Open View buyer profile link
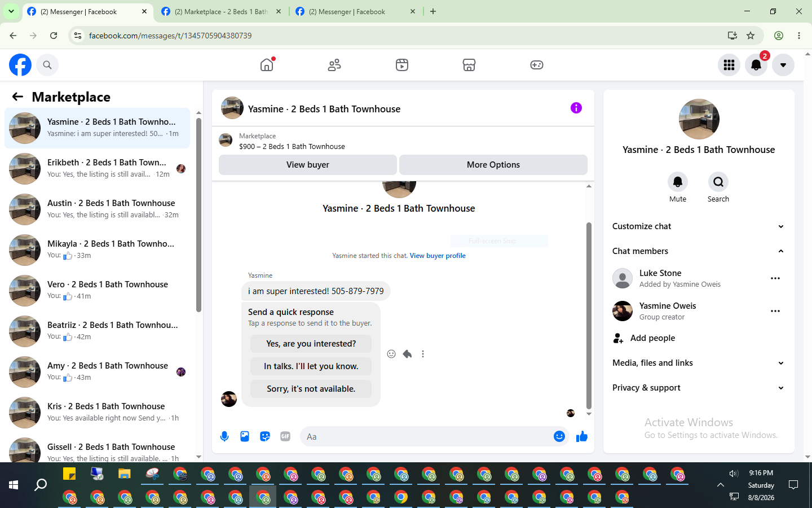This screenshot has height=508, width=812. 438,256
